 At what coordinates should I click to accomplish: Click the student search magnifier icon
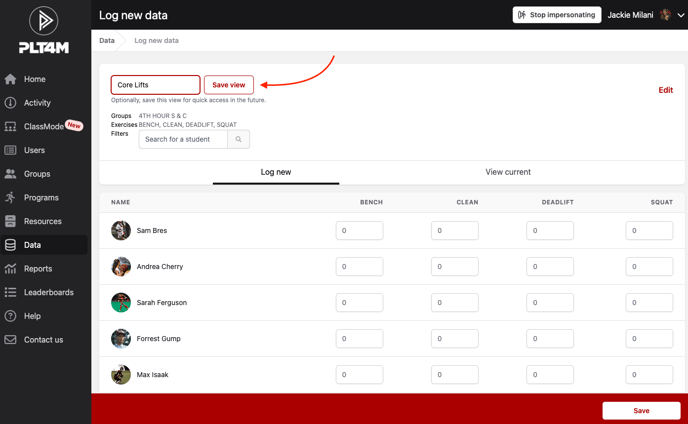click(238, 140)
